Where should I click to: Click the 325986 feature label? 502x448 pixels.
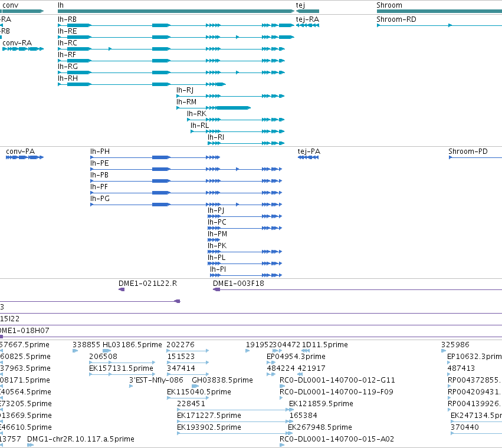tap(455, 345)
